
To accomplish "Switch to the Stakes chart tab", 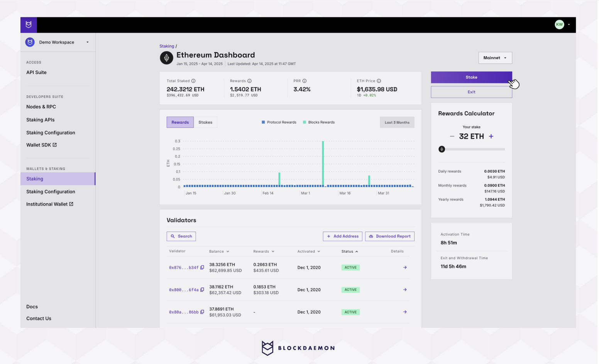I will 205,122.
